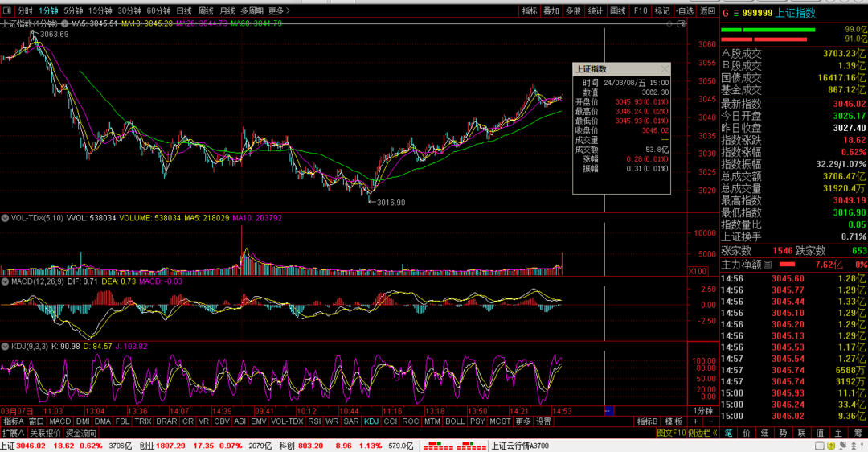The width and height of the screenshot is (868, 452).
Task: Click the 窗口 indicator window button
Action: pyautogui.click(x=36, y=421)
